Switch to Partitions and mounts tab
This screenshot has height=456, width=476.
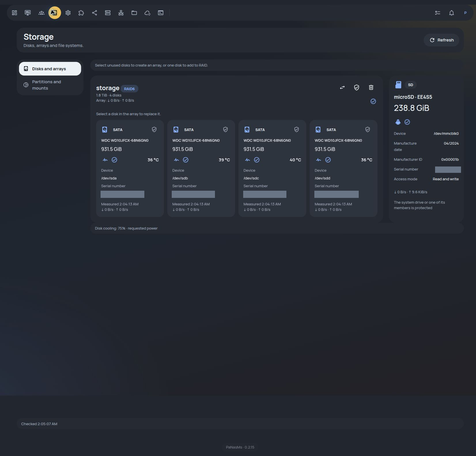click(x=50, y=85)
